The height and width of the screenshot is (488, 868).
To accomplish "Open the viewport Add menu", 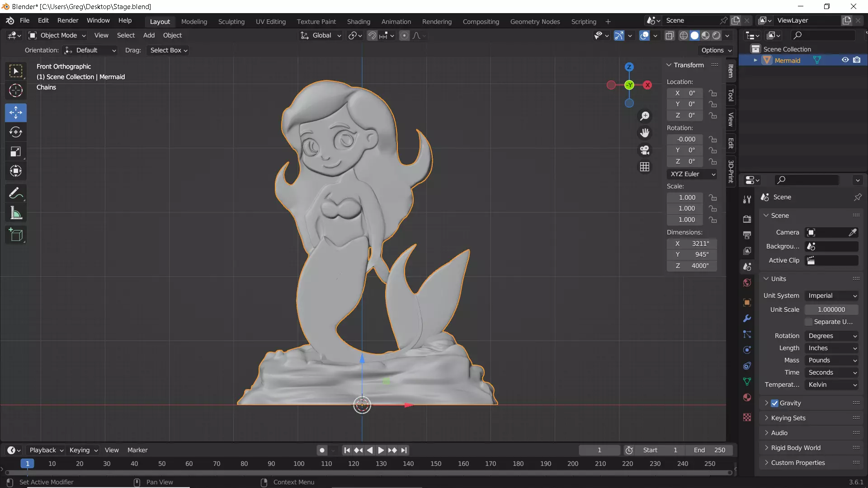I will (149, 35).
